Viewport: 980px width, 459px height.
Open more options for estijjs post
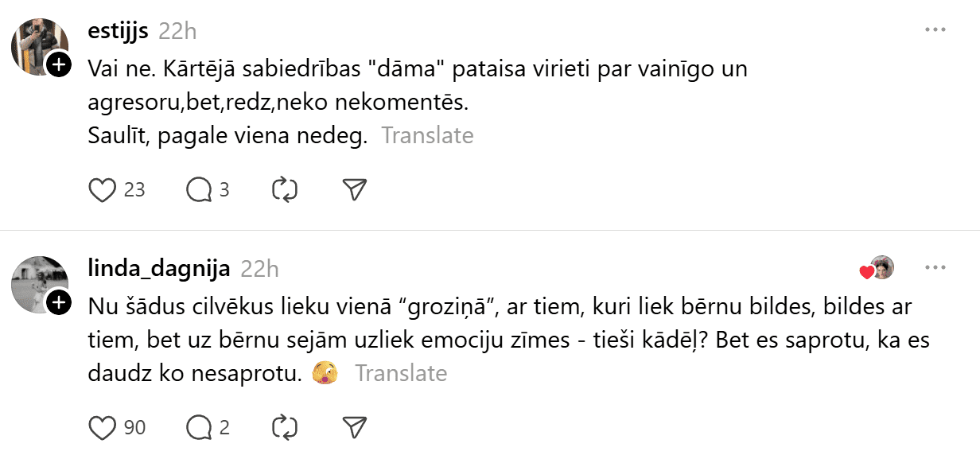click(x=935, y=30)
